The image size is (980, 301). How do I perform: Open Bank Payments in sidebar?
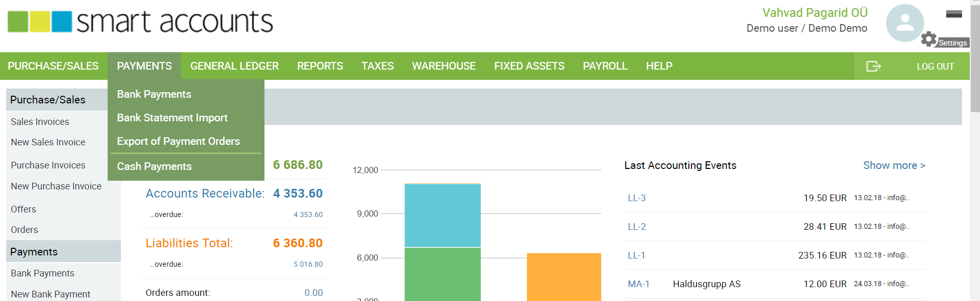coord(43,273)
